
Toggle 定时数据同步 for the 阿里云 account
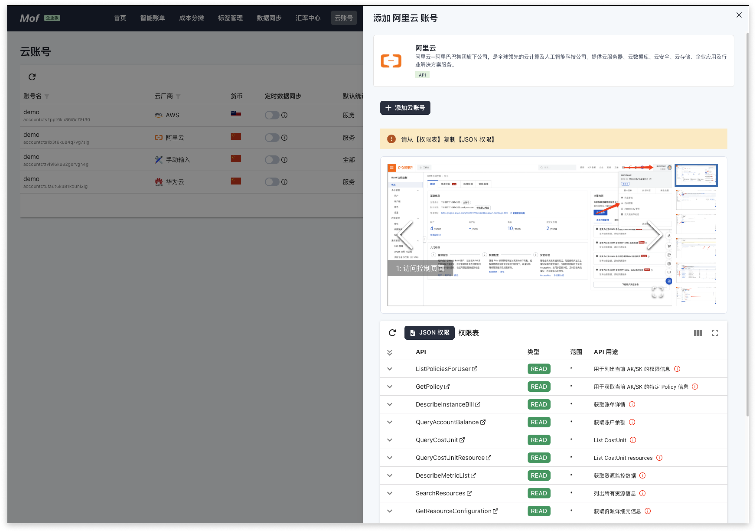pyautogui.click(x=272, y=137)
